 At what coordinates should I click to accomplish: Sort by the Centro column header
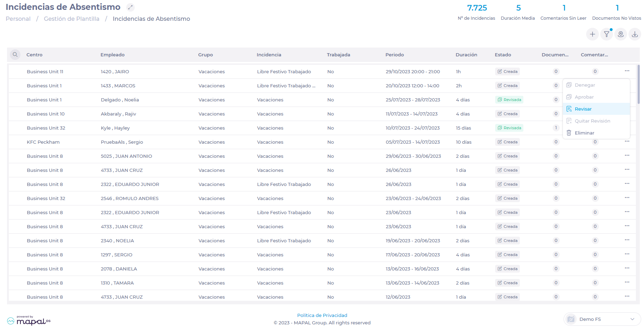coord(35,55)
